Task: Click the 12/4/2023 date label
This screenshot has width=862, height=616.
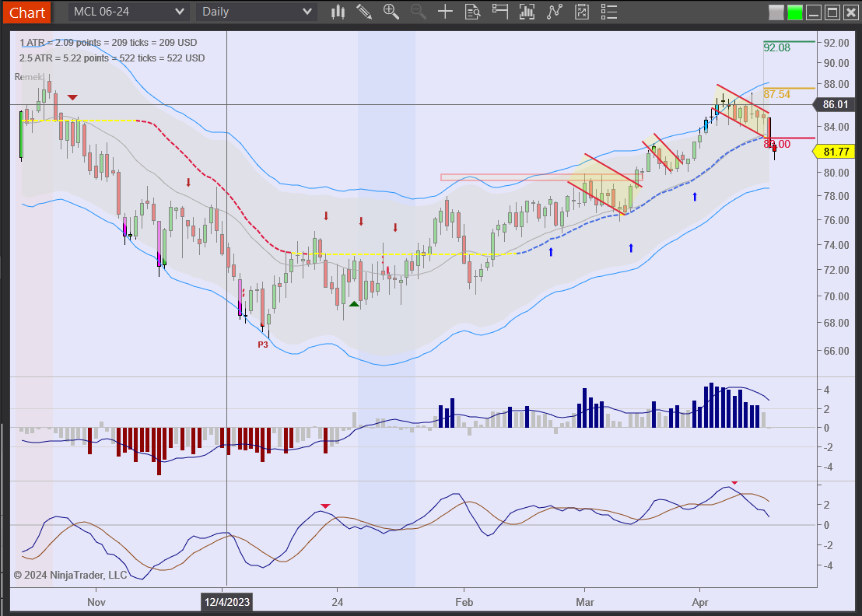Action: click(227, 602)
